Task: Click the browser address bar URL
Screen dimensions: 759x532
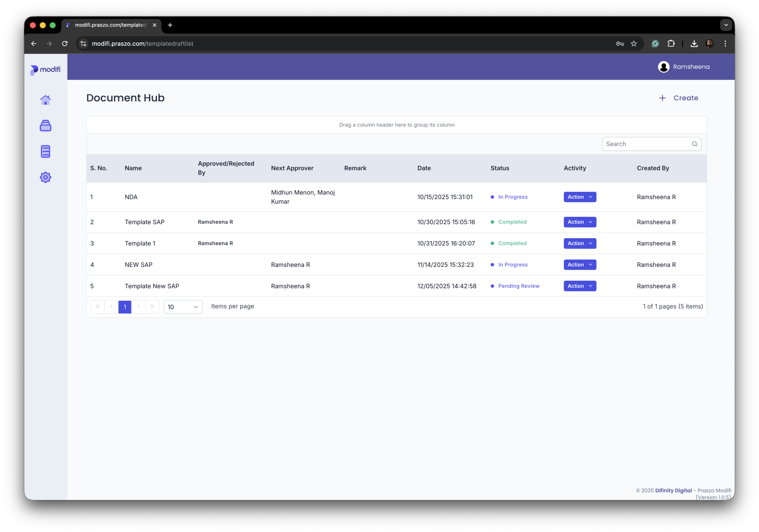Action: 143,44
